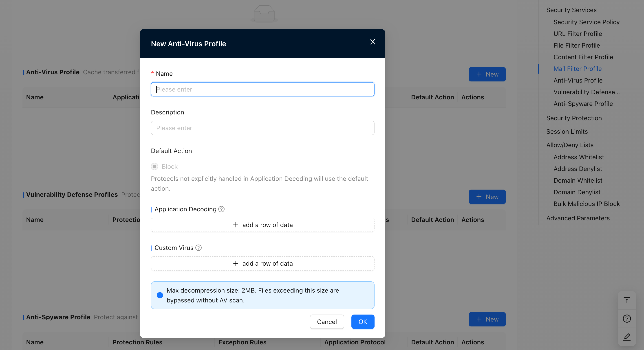Image resolution: width=644 pixels, height=350 pixels.
Task: Click New in Vulnerability Defense Profiles section
Action: coord(487,197)
